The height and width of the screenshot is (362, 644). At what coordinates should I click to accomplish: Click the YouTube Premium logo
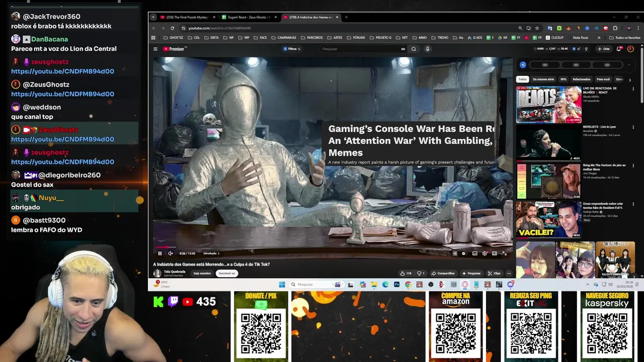(x=175, y=49)
